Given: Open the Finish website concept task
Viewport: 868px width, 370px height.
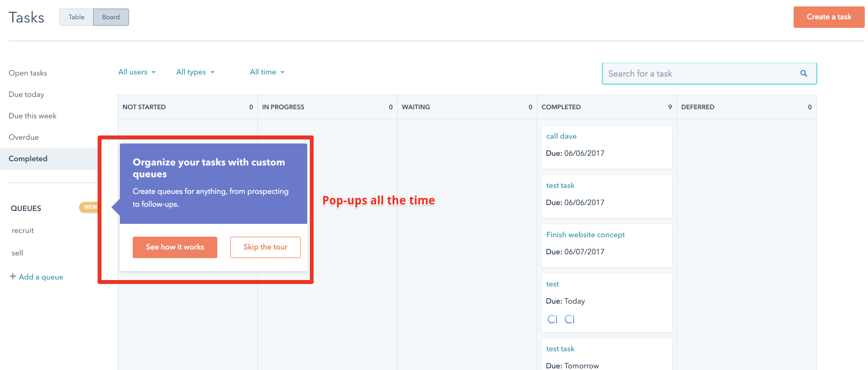Looking at the screenshot, I should [585, 235].
